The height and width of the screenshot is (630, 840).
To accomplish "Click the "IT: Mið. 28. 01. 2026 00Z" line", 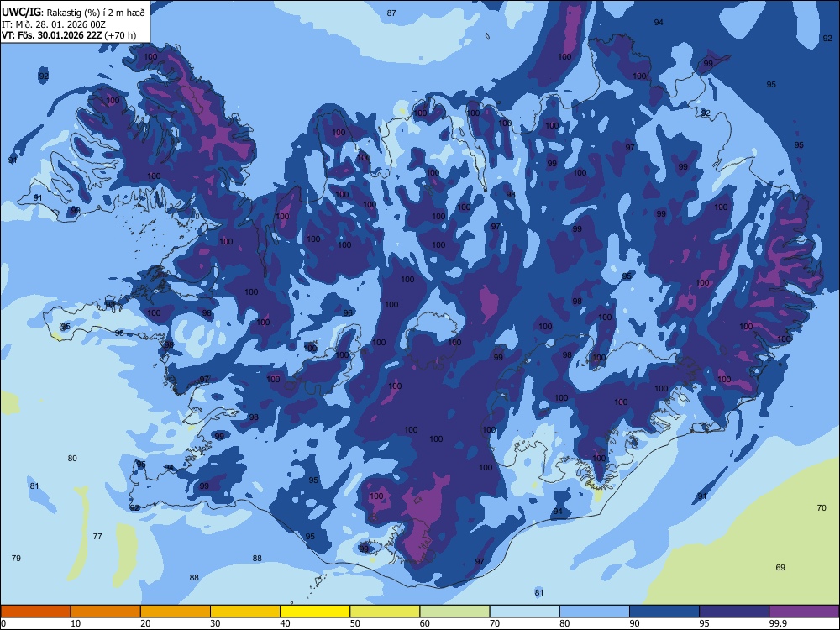I will coord(54,24).
